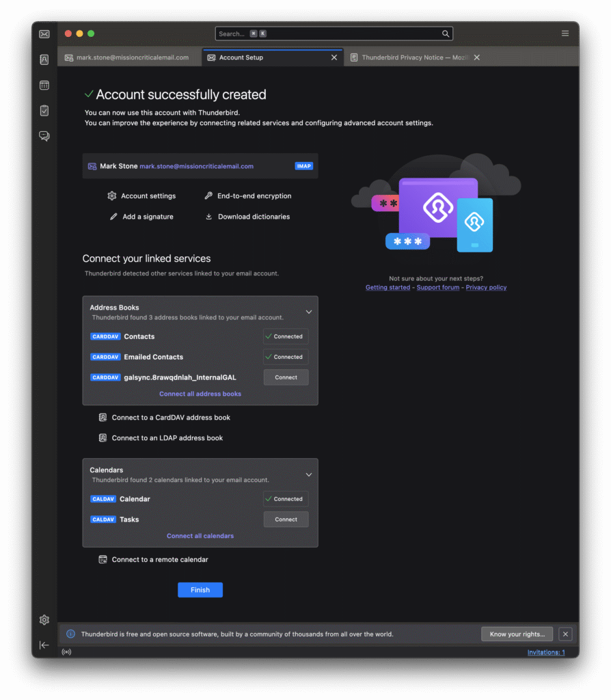Click the IMAP protocol badge
Image resolution: width=611 pixels, height=700 pixels.
click(x=303, y=166)
